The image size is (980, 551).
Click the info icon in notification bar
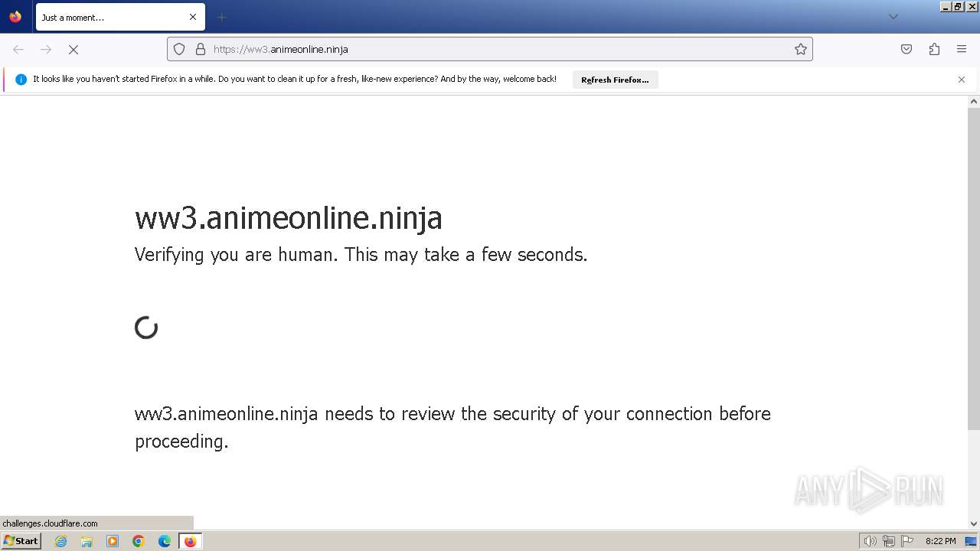pos(21,80)
